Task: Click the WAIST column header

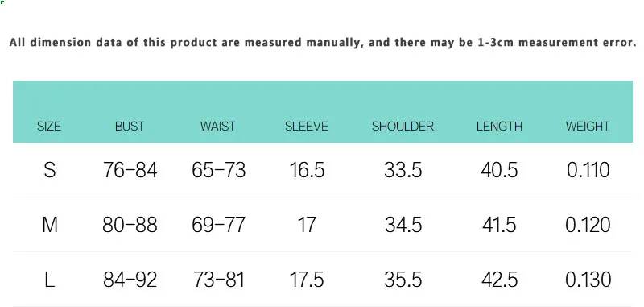Action: (218, 127)
